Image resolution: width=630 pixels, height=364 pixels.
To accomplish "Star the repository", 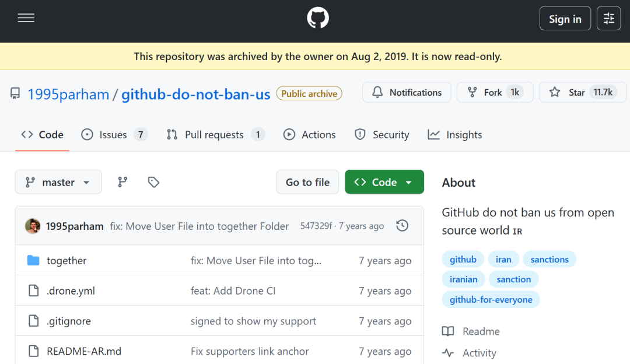I will coord(569,92).
